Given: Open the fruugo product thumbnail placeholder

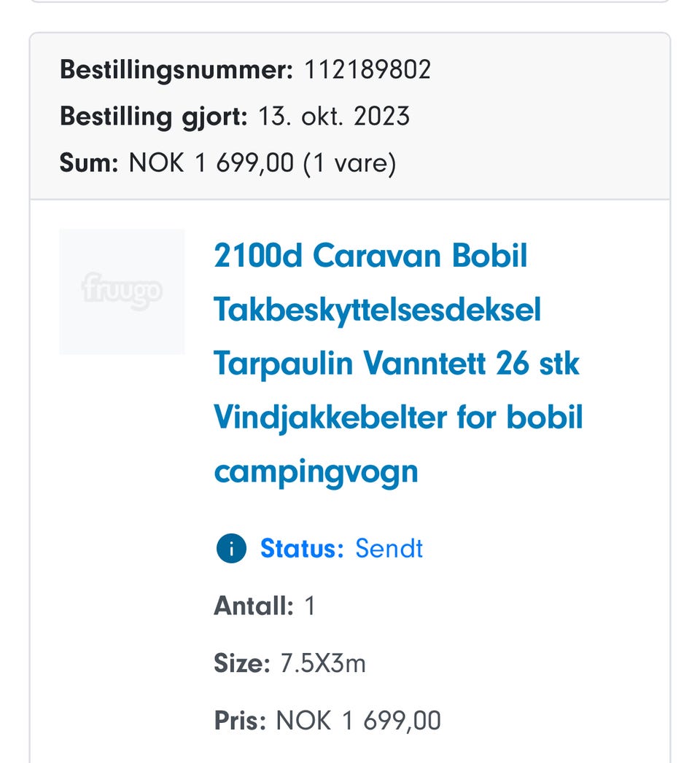Looking at the screenshot, I should tap(122, 291).
